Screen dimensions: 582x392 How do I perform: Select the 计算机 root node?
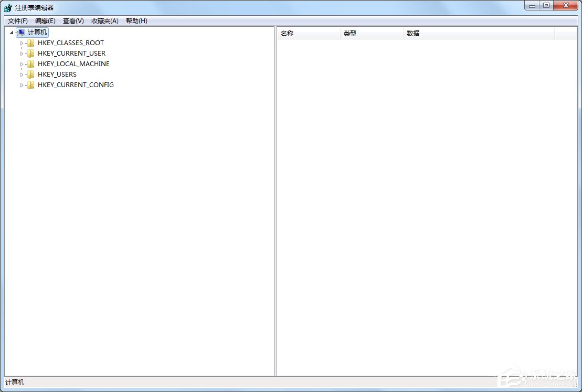[37, 32]
